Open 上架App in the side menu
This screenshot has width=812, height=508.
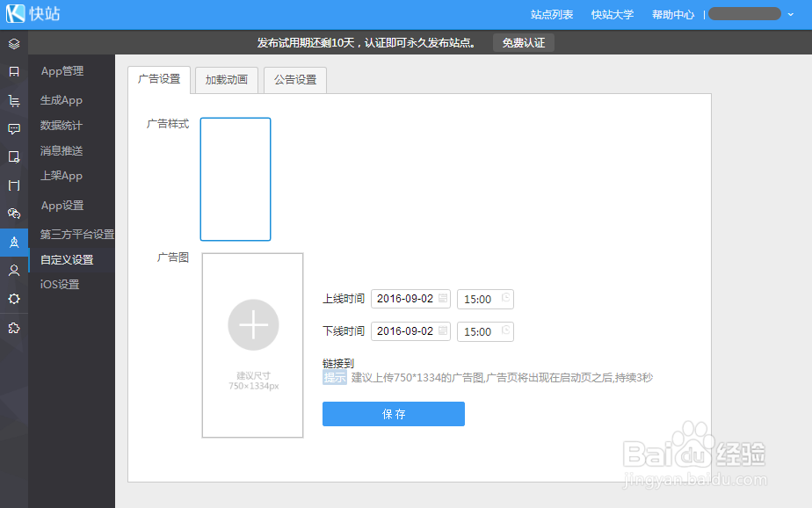(62, 176)
